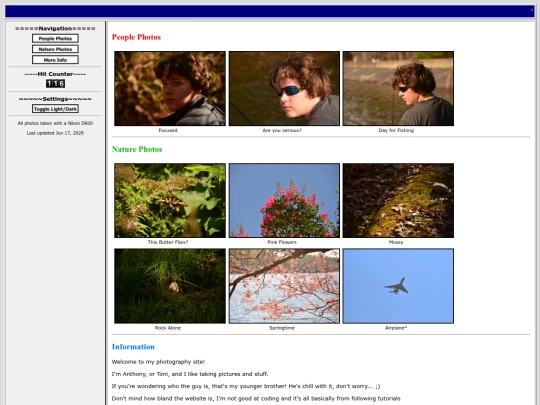Screen dimensions: 540x405
Task: Open the 'Are you serious?' sunglasses photo
Action: 284,89
